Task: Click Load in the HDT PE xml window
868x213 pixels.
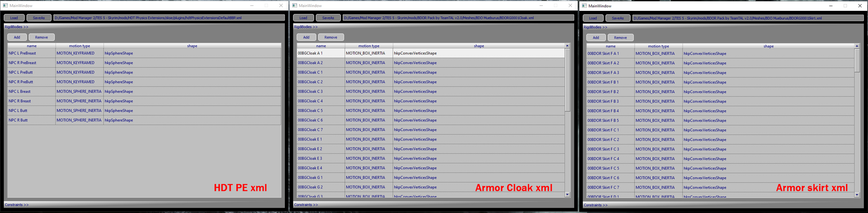Action: [14, 18]
